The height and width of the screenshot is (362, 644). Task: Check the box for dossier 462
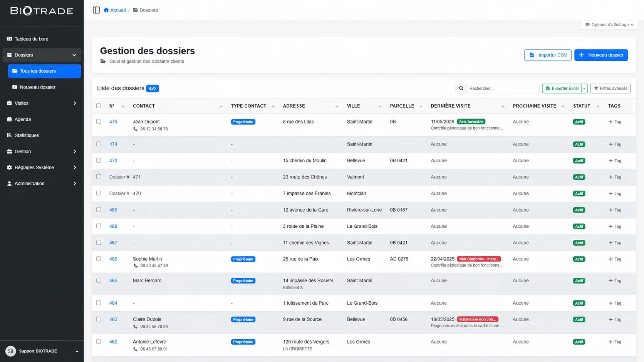(99, 342)
